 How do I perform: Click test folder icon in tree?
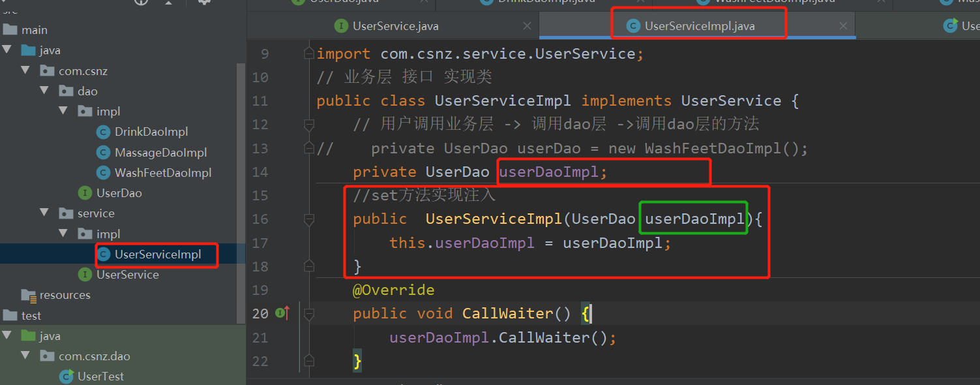(10, 316)
